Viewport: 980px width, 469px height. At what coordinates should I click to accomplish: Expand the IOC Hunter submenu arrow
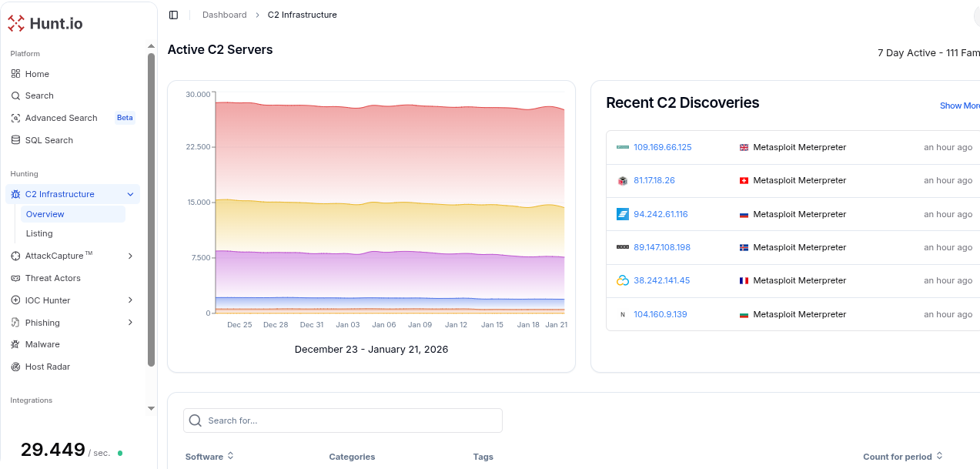tap(130, 300)
